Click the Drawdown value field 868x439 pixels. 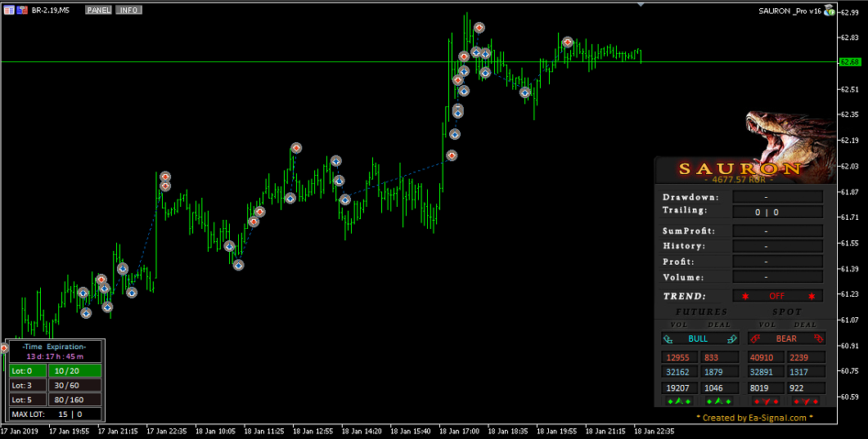coord(778,197)
